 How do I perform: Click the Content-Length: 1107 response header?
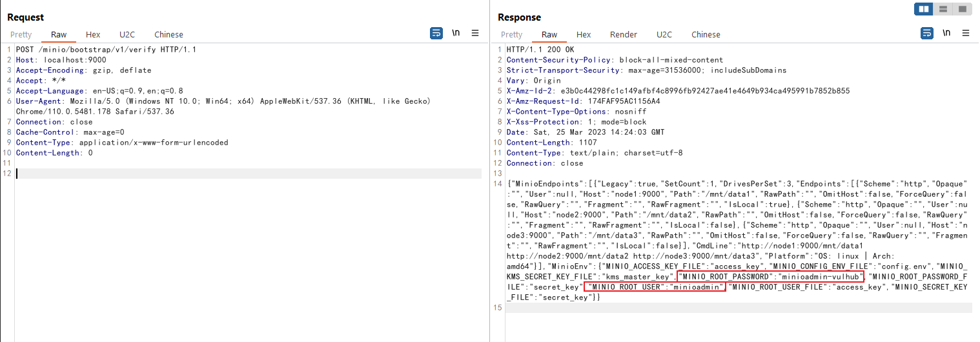(x=551, y=143)
